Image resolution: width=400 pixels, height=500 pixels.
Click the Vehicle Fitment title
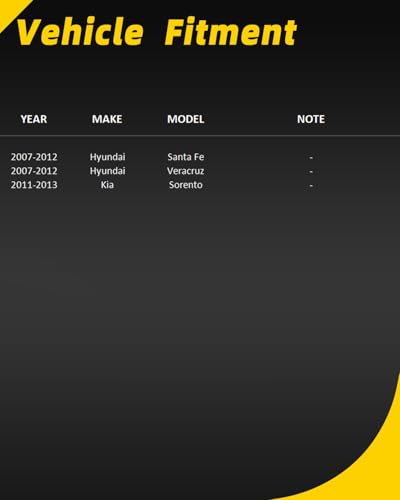pyautogui.click(x=156, y=32)
